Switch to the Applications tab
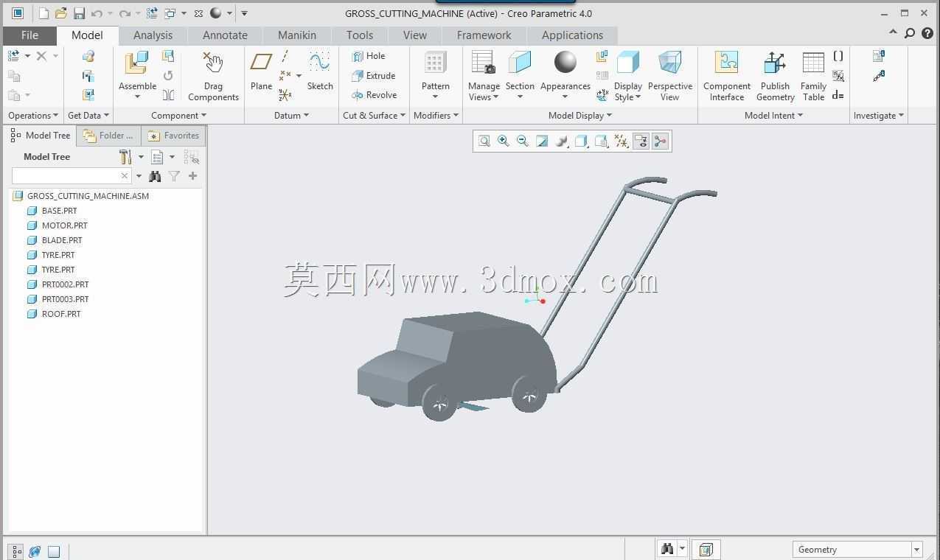This screenshot has width=940, height=560. click(572, 35)
